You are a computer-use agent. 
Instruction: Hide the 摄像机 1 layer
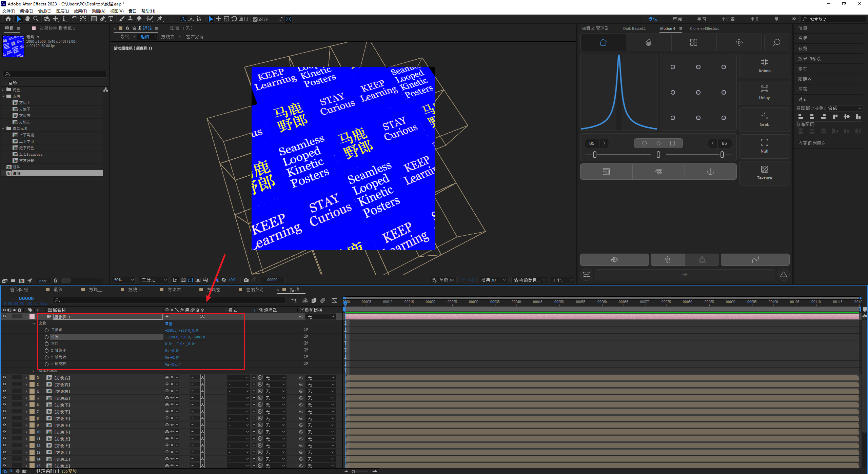click(x=4, y=316)
